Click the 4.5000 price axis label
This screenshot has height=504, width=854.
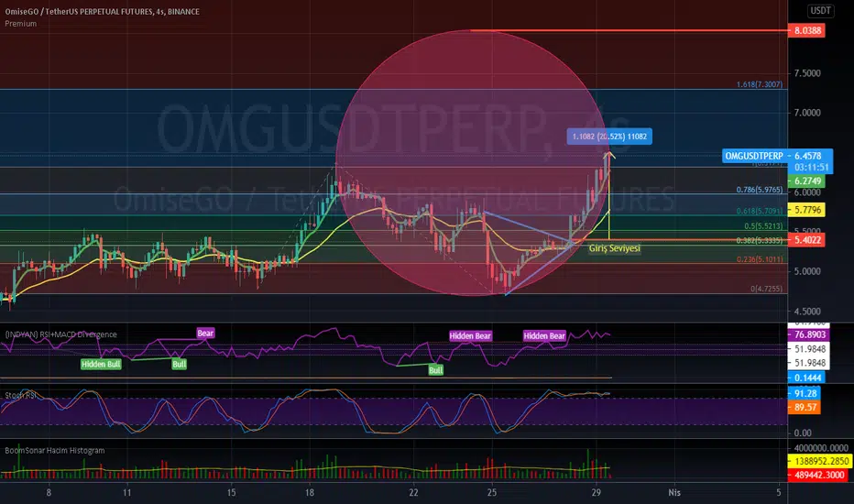[807, 312]
